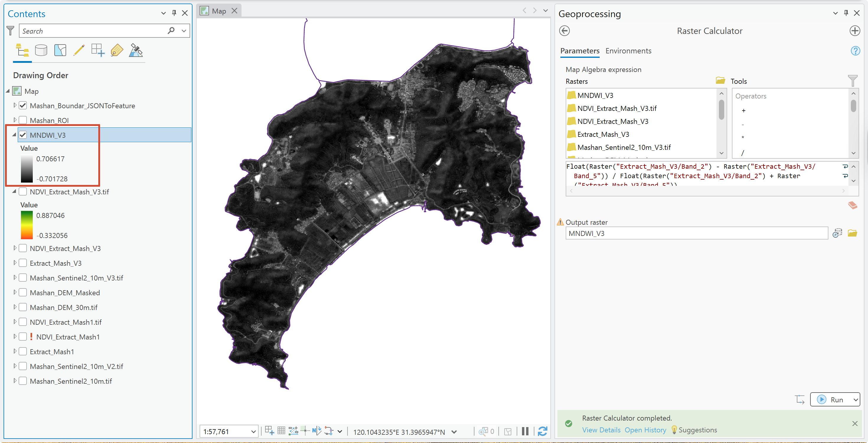Browse output raster folder icon
Image resolution: width=868 pixels, height=443 pixels.
(x=852, y=233)
